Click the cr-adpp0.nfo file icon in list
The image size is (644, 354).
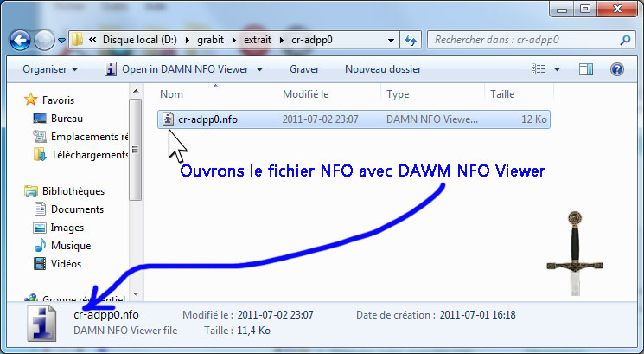[168, 119]
